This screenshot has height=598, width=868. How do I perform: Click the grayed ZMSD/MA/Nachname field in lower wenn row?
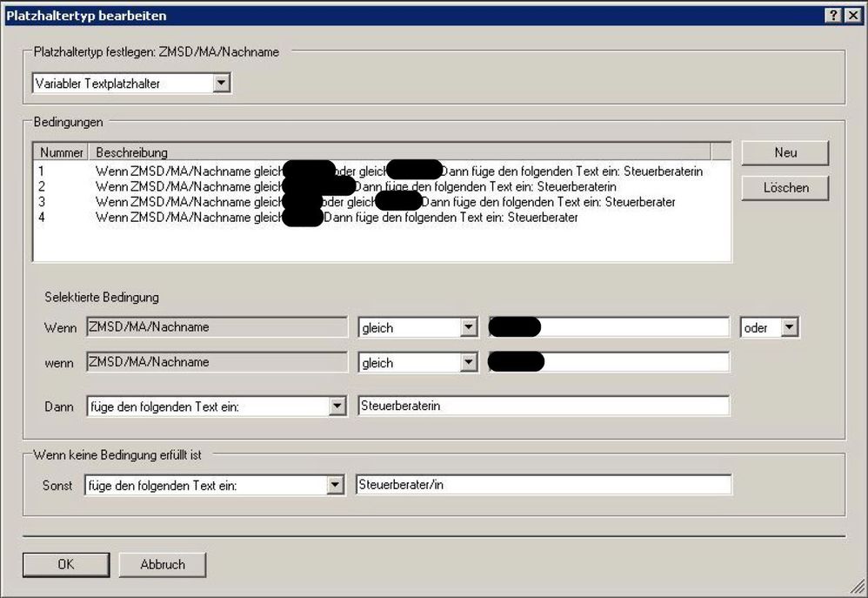pos(217,362)
